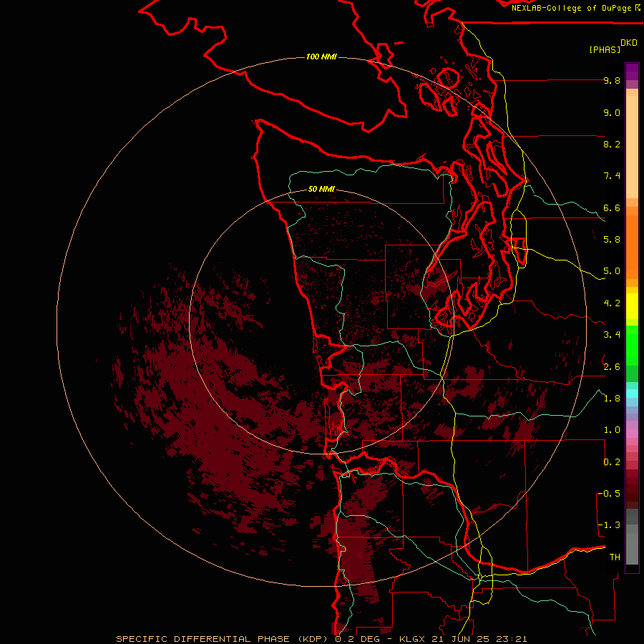Screen dimensions: 644x644
Task: Click the pink color bar segment near 1.0
Action: [632, 433]
